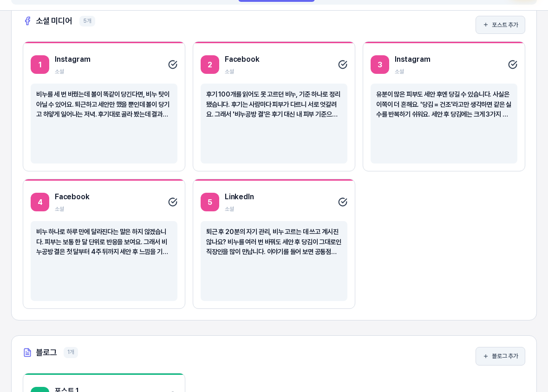The width and height of the screenshot is (548, 392).
Task: Click the document icon beside 블로그
Action: pyautogui.click(x=27, y=353)
